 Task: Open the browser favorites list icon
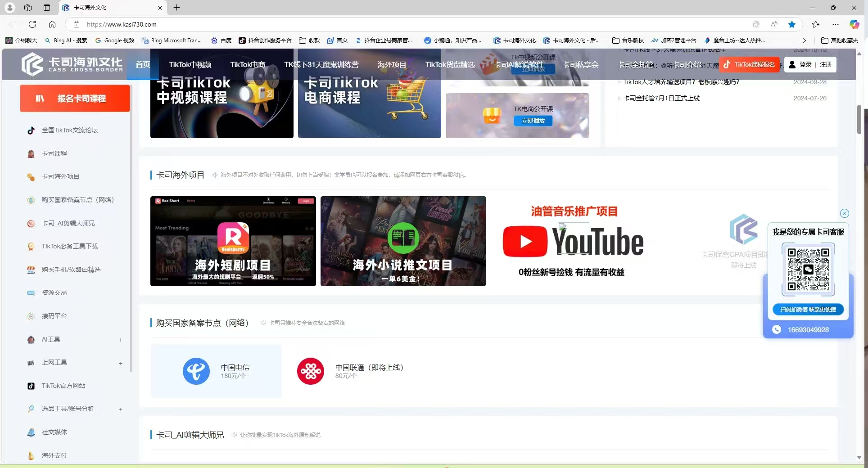click(x=816, y=24)
